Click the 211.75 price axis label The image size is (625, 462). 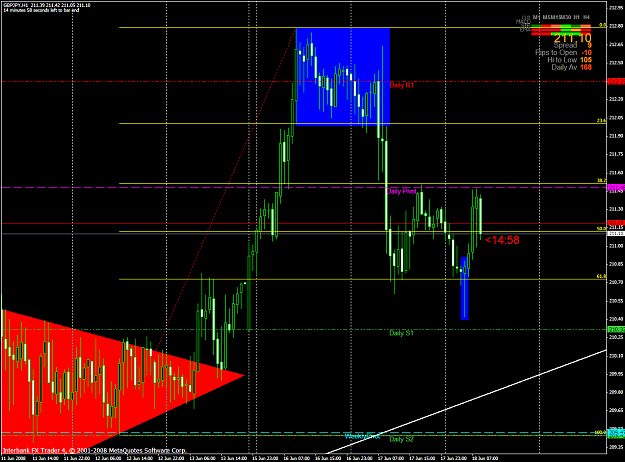click(617, 154)
